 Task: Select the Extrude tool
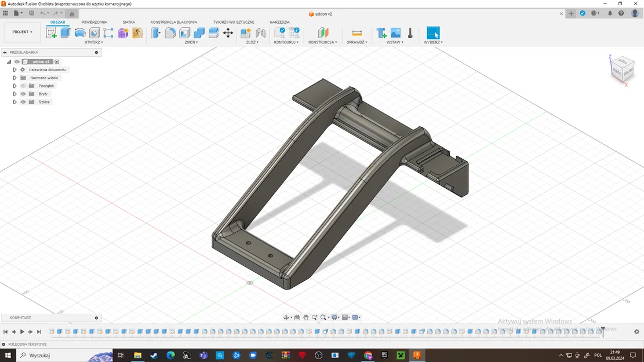point(66,33)
